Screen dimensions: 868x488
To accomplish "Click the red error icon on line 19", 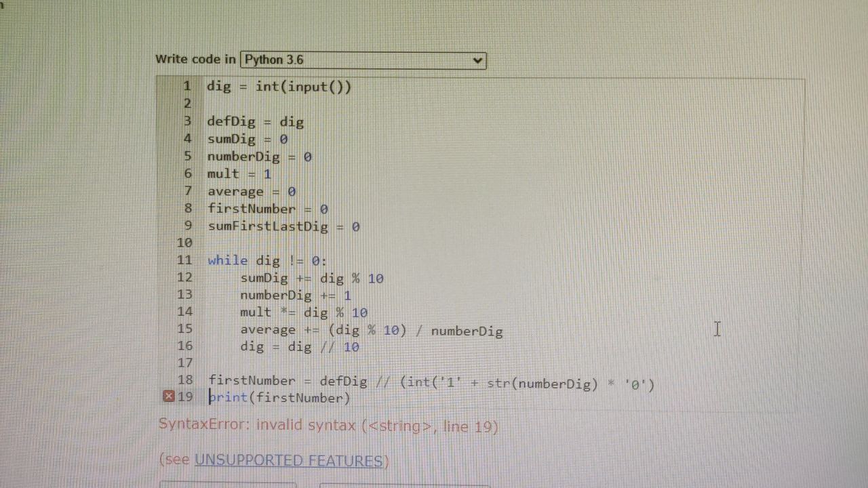I will [169, 396].
